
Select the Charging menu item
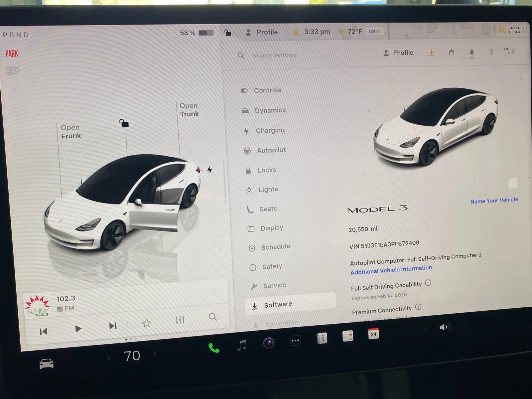click(x=270, y=130)
